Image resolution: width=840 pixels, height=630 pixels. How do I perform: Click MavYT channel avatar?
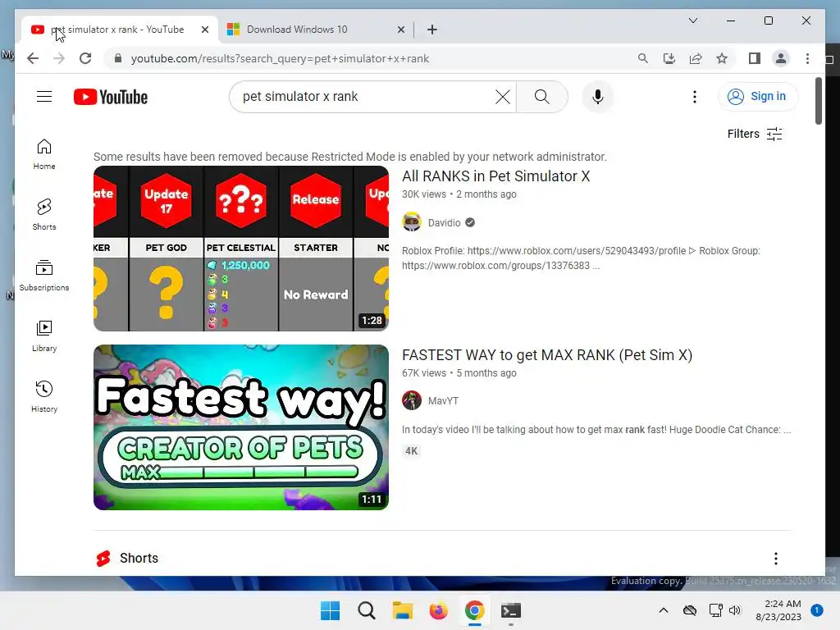[412, 400]
